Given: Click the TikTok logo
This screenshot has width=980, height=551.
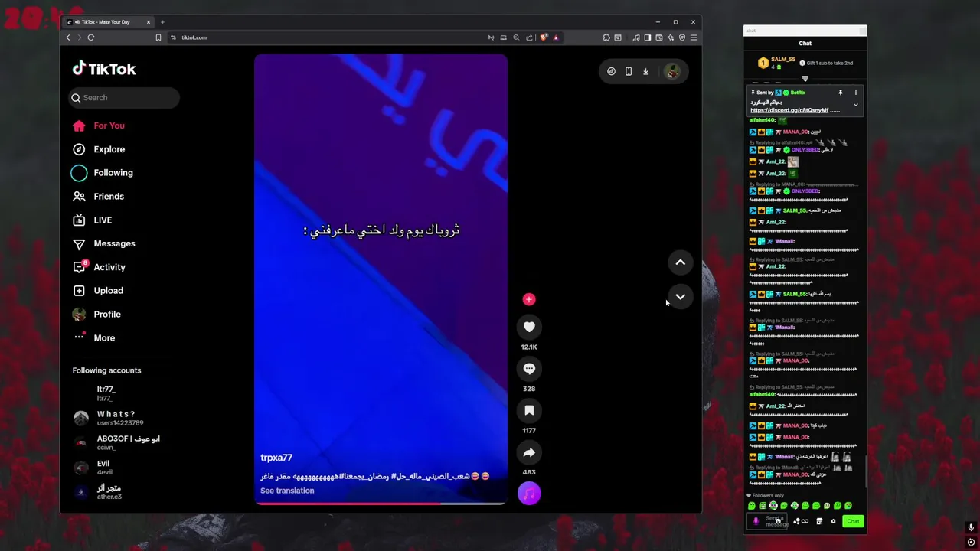Looking at the screenshot, I should (104, 69).
